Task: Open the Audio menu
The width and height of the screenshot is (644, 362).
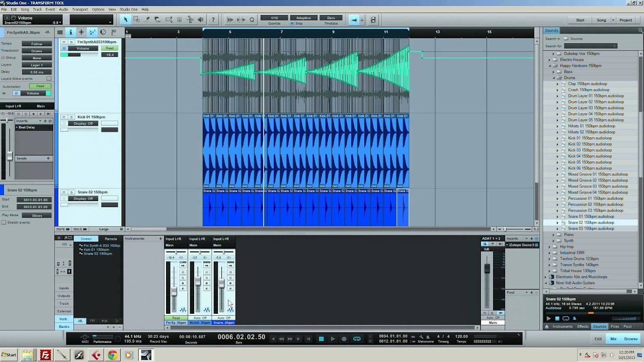Action: [x=63, y=10]
